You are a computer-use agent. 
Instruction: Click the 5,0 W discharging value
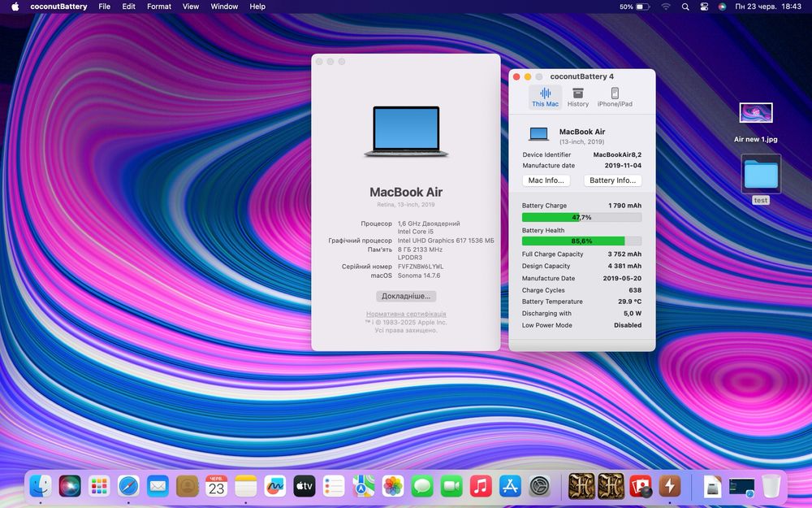(x=633, y=313)
